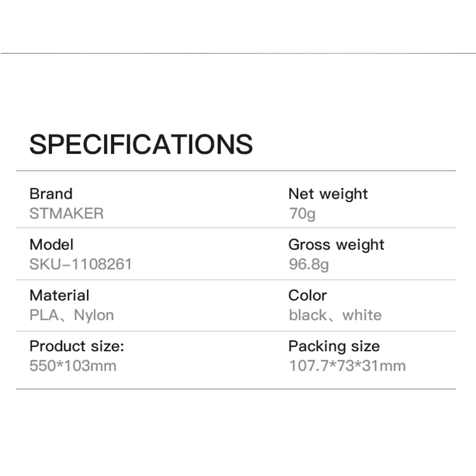Select the 550*103mm product size value
The image size is (476, 476).
(73, 366)
